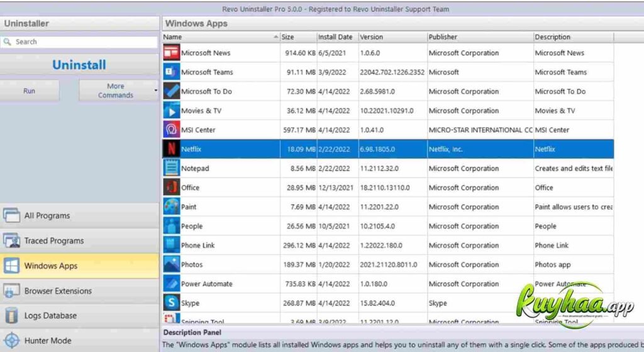Viewport: 644px width, 352px height.
Task: Click the Microsoft To Do icon
Action: tap(171, 91)
